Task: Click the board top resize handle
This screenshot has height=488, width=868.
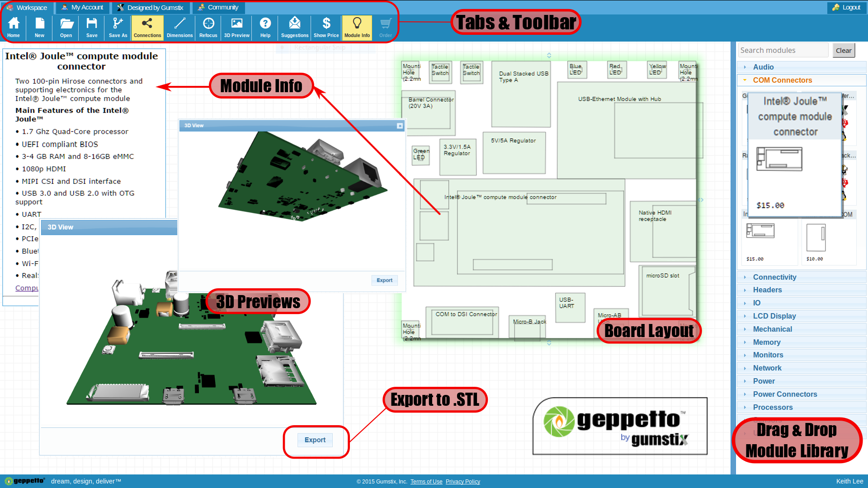Action: click(549, 55)
